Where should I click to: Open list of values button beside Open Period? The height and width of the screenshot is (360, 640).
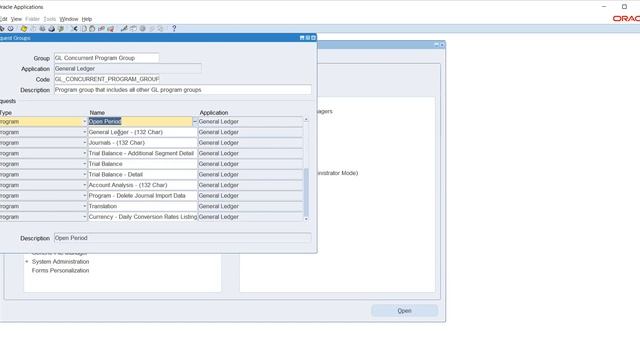click(x=195, y=122)
